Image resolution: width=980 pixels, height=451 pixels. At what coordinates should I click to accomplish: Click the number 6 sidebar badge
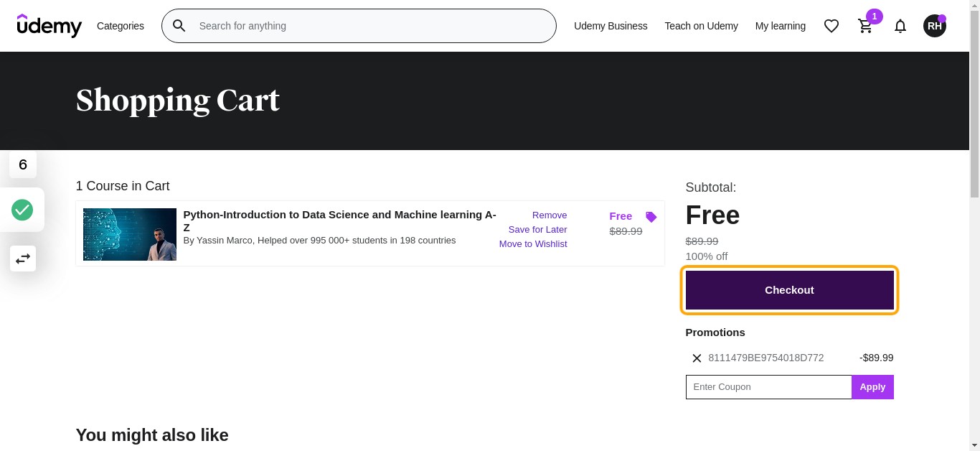pos(23,164)
